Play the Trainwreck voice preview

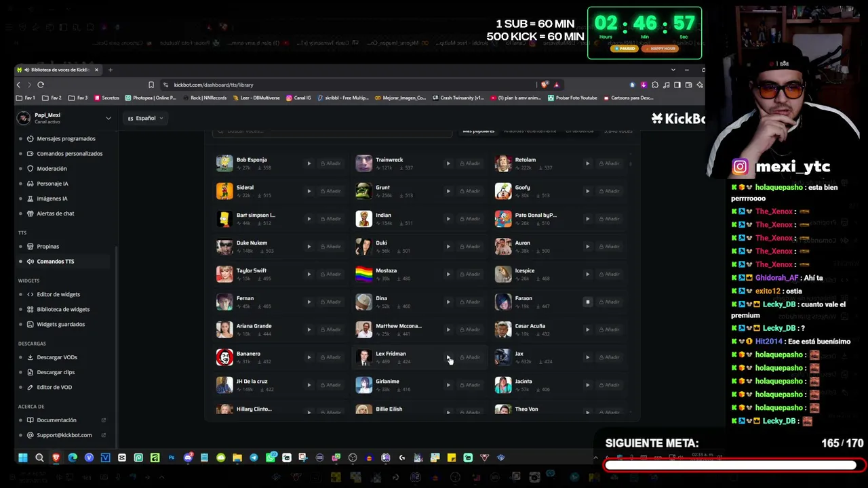pyautogui.click(x=448, y=163)
